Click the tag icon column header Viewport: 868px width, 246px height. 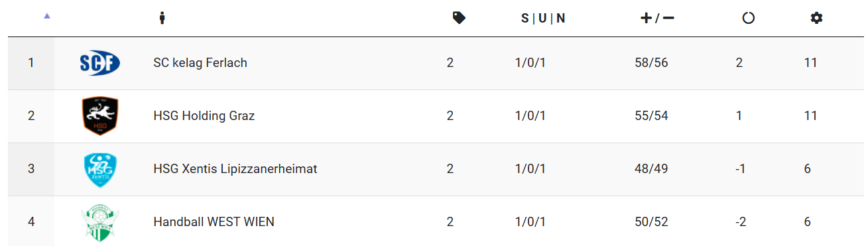point(459,18)
